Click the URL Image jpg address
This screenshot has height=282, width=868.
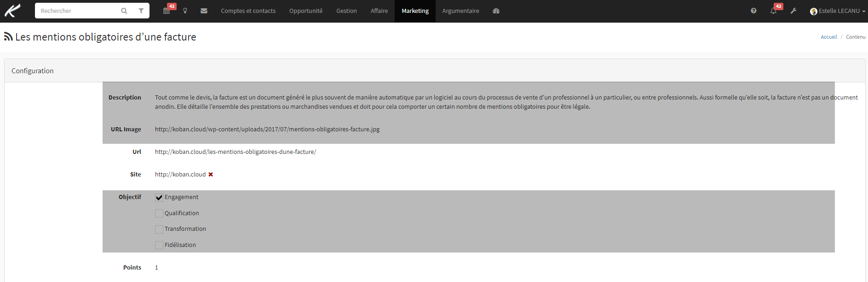click(x=267, y=129)
